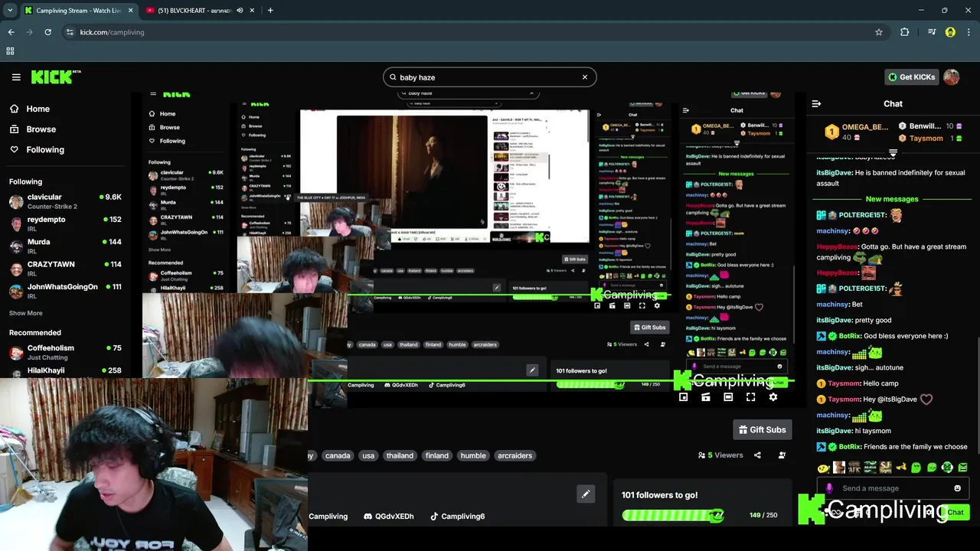Open the Chrome media controls icon
The height and width of the screenshot is (551, 980).
point(931,32)
